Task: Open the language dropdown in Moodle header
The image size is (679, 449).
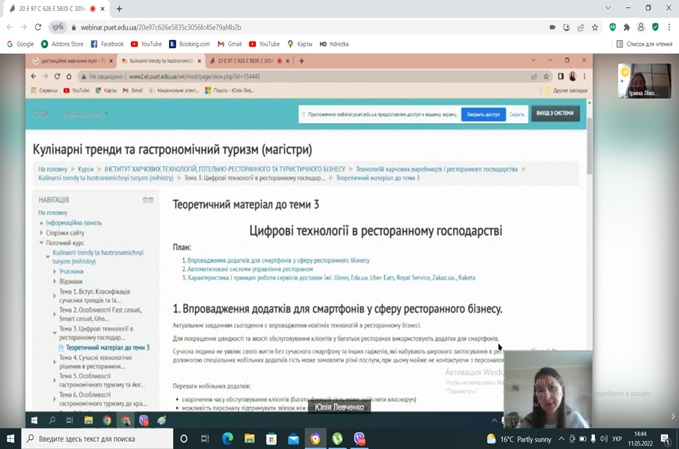Action: pos(85,114)
